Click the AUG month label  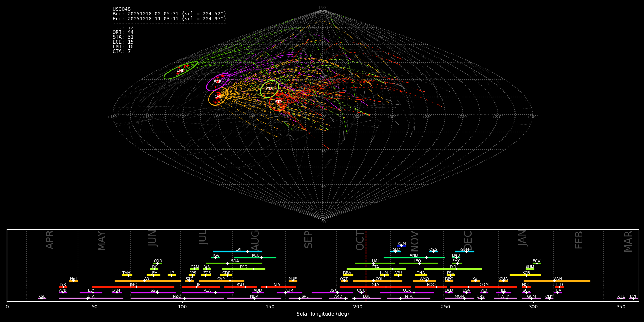[x=255, y=240]
